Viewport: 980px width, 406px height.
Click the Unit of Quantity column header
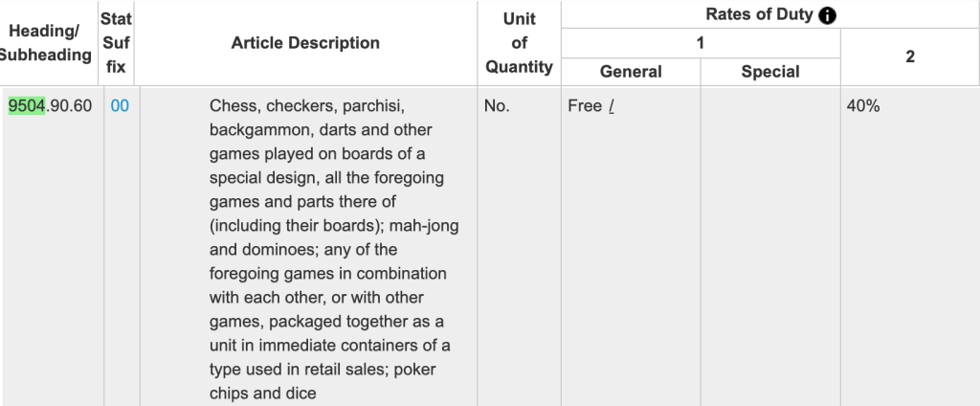click(x=520, y=43)
